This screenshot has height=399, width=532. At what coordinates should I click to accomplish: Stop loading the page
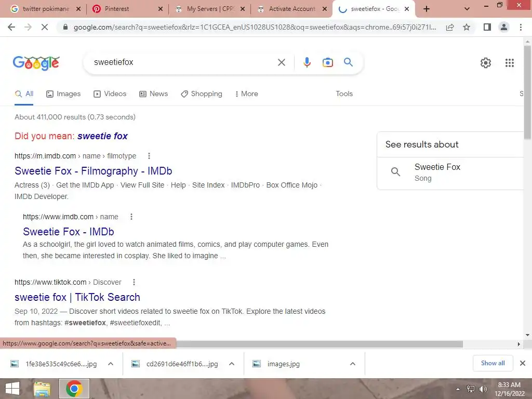coord(45,27)
